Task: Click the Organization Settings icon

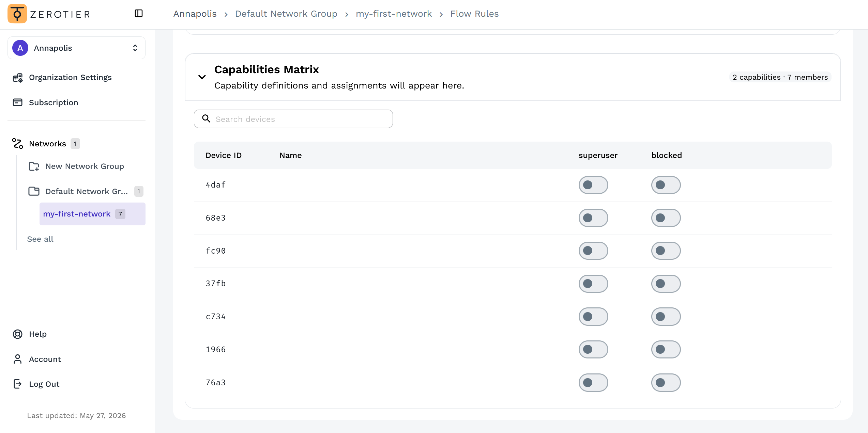Action: (x=18, y=78)
